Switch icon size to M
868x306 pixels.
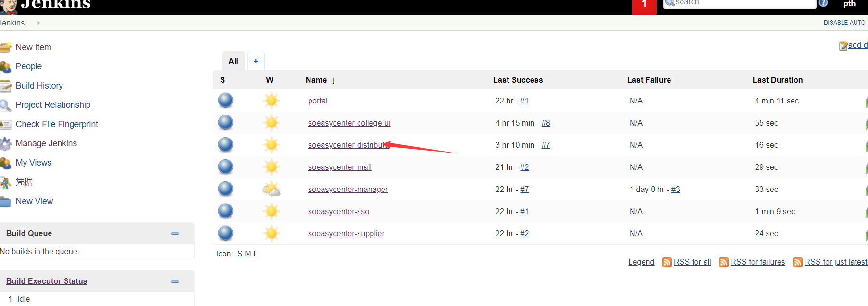coord(248,254)
